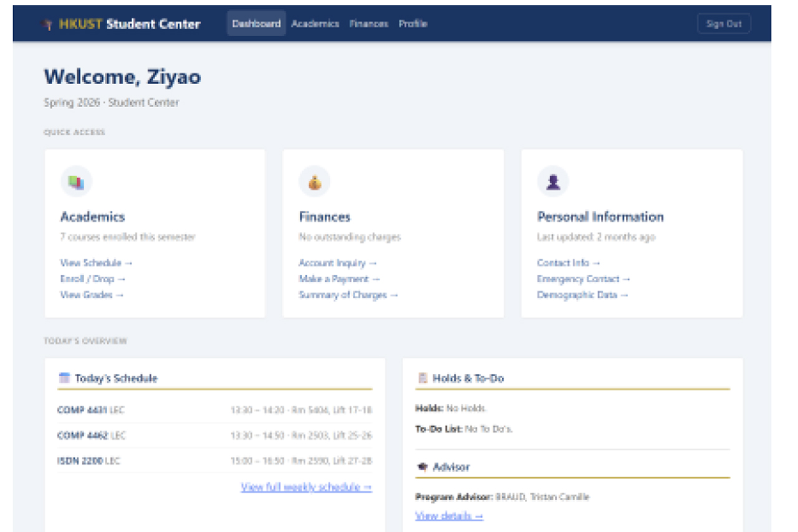Click the 15:00 – 16:50 Rm 2590 time text

click(301, 461)
